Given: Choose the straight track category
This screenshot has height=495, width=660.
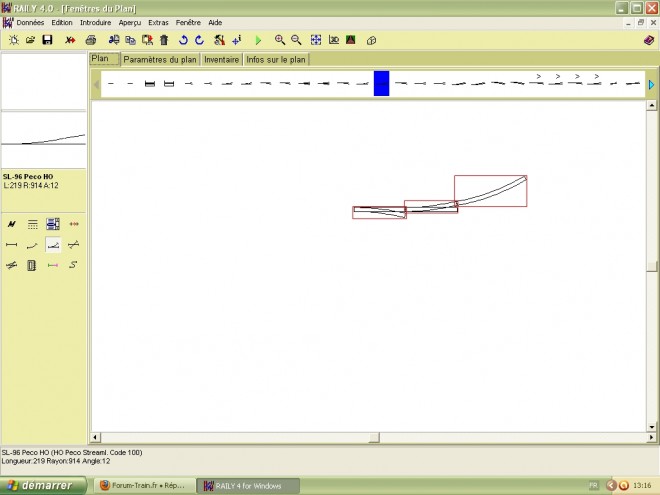Looking at the screenshot, I should (11, 245).
